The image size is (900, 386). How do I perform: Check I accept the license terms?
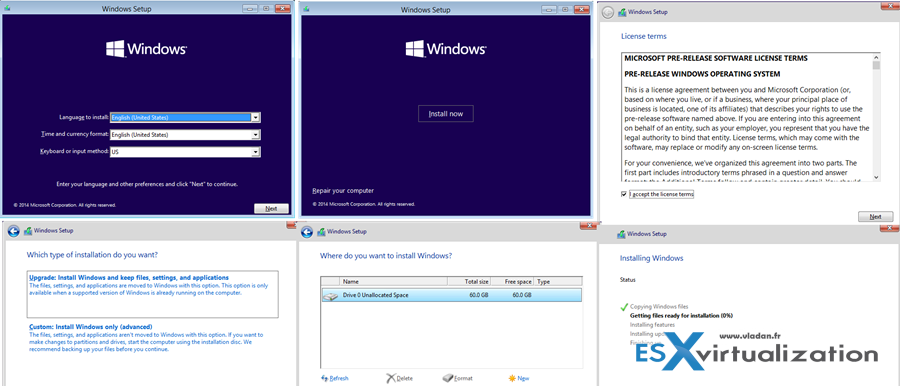[x=624, y=195]
